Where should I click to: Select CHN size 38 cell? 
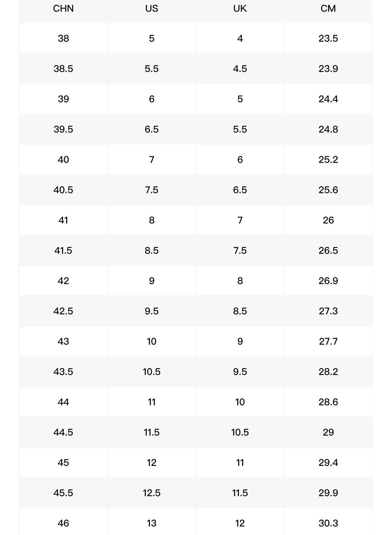(63, 38)
